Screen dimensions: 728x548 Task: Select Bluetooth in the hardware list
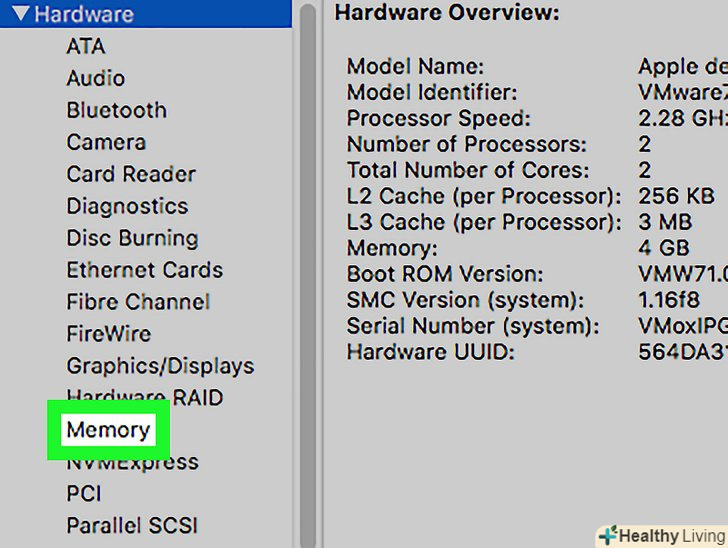click(x=116, y=110)
